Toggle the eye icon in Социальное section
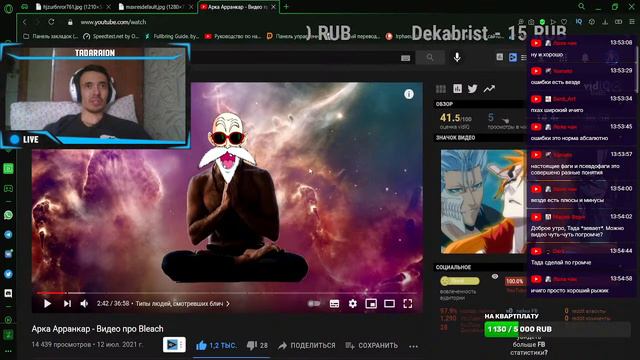Screen dimensions: 640x360 (495, 277)
